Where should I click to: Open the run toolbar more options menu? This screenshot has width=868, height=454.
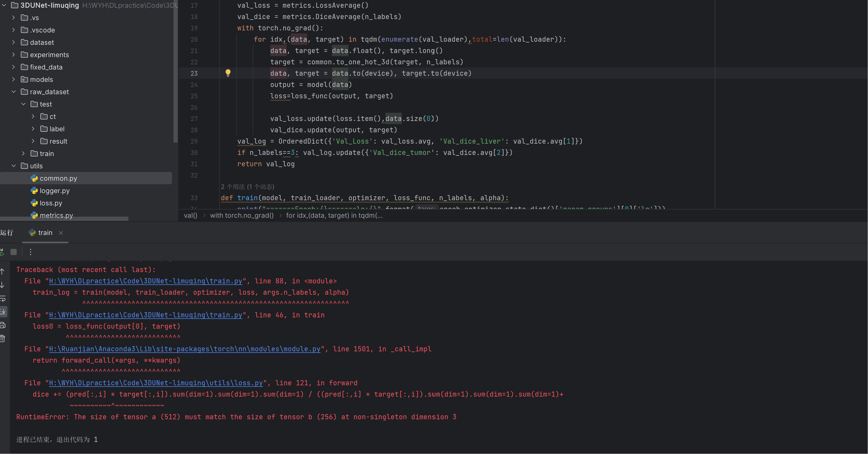[x=30, y=252]
